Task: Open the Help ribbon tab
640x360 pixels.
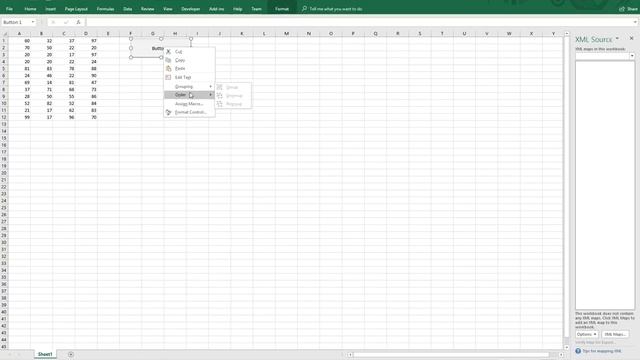Action: [238, 9]
